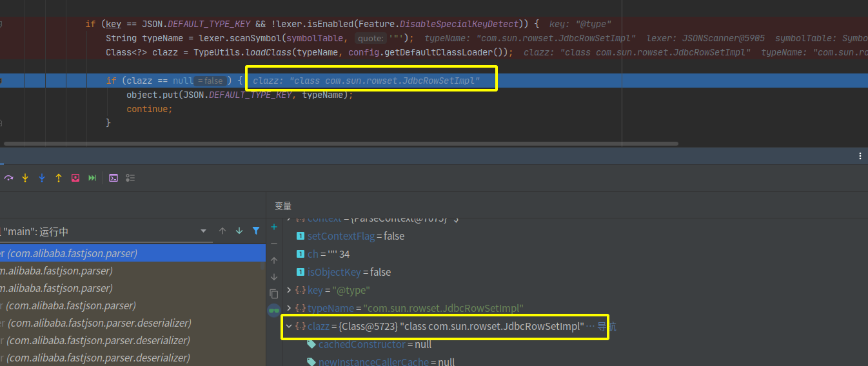The width and height of the screenshot is (868, 366).
Task: Select the 变量 panel tab
Action: tap(283, 206)
